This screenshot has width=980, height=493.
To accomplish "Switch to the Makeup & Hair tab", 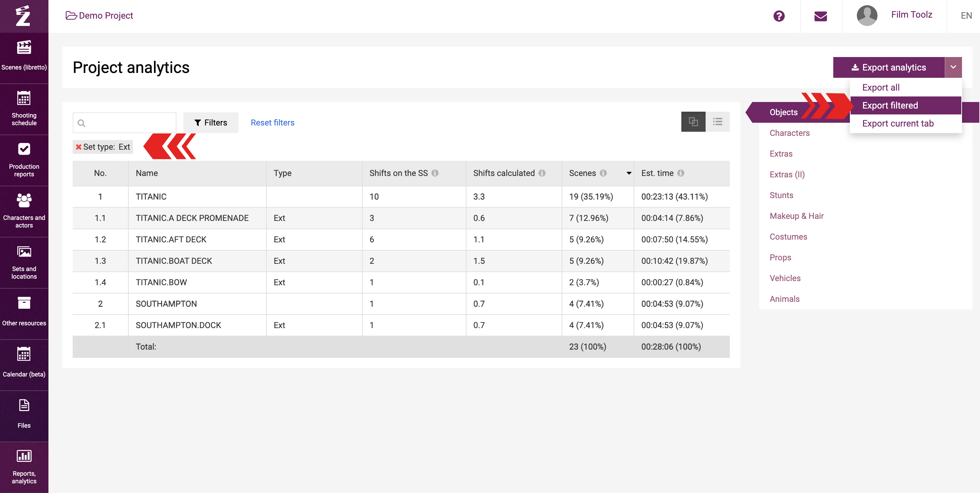I will click(x=796, y=216).
